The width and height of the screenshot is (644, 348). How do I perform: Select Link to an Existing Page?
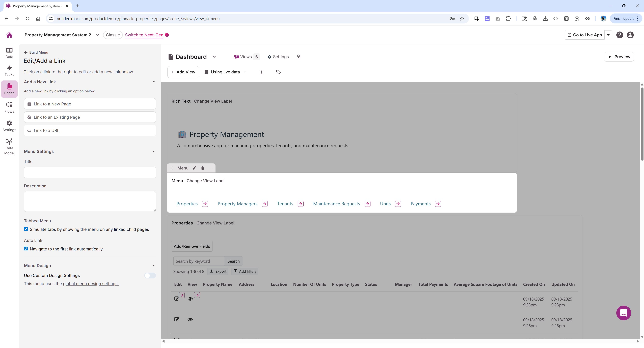[90, 117]
